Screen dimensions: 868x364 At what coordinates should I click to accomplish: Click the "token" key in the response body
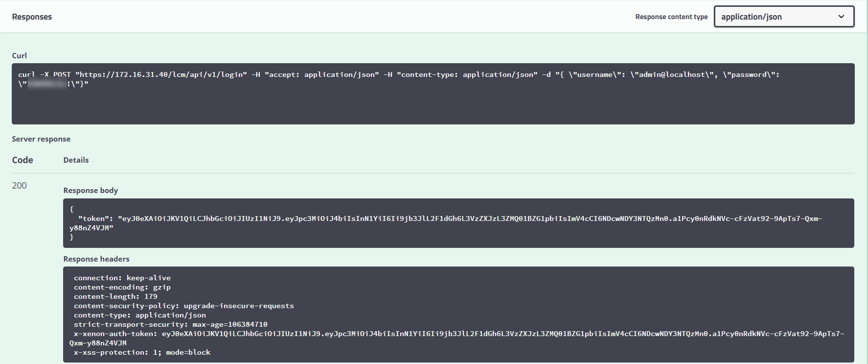(95, 218)
